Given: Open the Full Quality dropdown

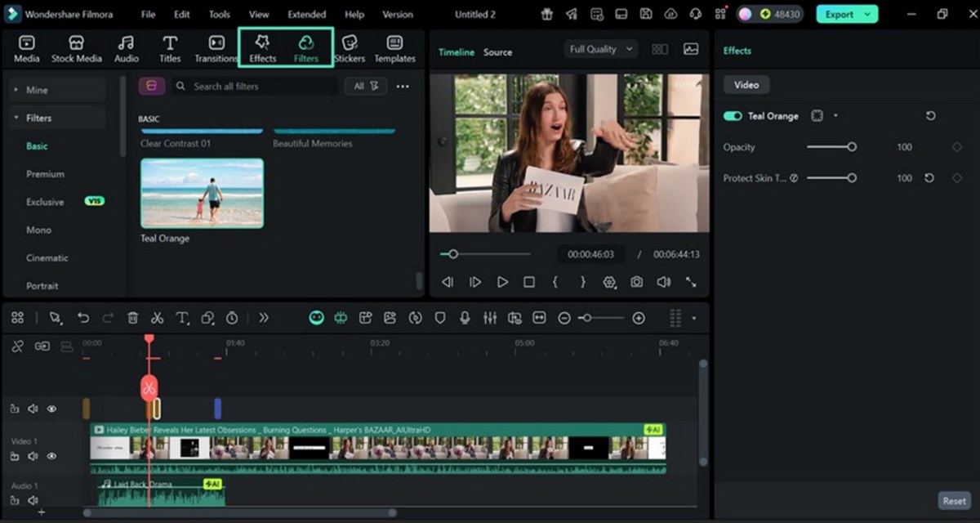Looking at the screenshot, I should tap(601, 49).
